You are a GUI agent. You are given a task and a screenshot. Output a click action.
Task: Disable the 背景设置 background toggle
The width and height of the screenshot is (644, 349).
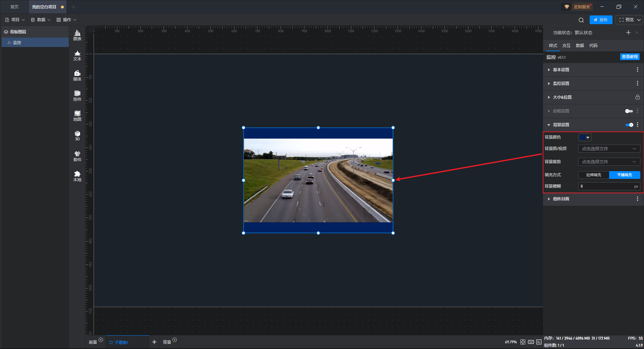[x=629, y=125]
